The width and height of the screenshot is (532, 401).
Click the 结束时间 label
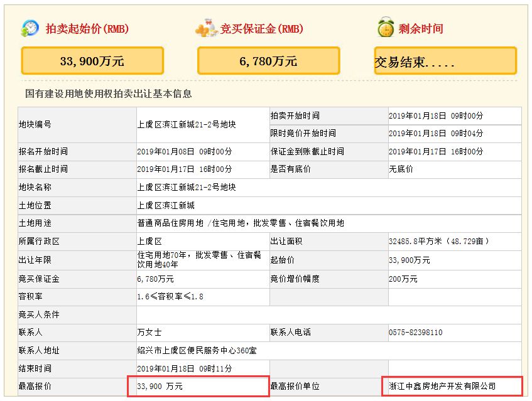[x=35, y=368]
